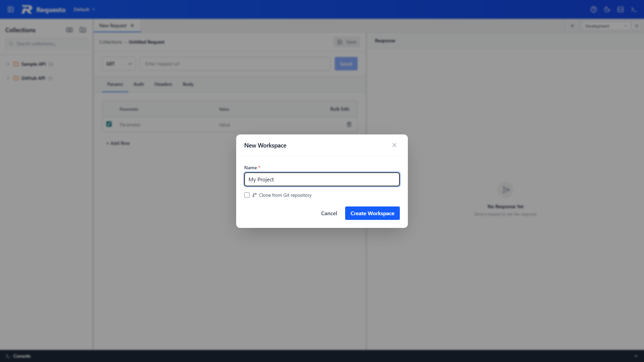Expand the Sample API collection

point(8,64)
